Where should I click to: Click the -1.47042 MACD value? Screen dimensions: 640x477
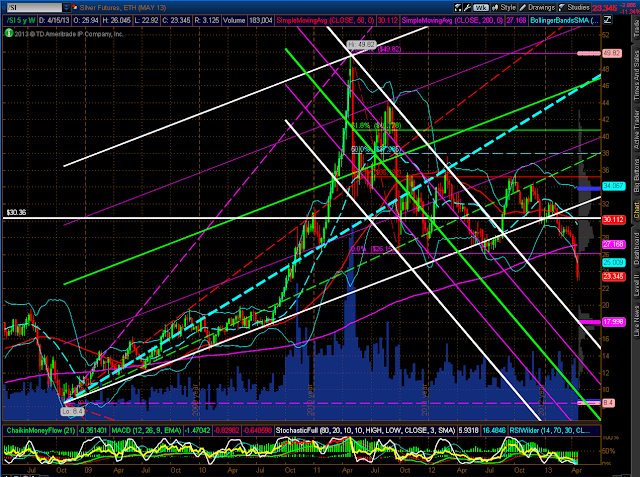click(198, 430)
